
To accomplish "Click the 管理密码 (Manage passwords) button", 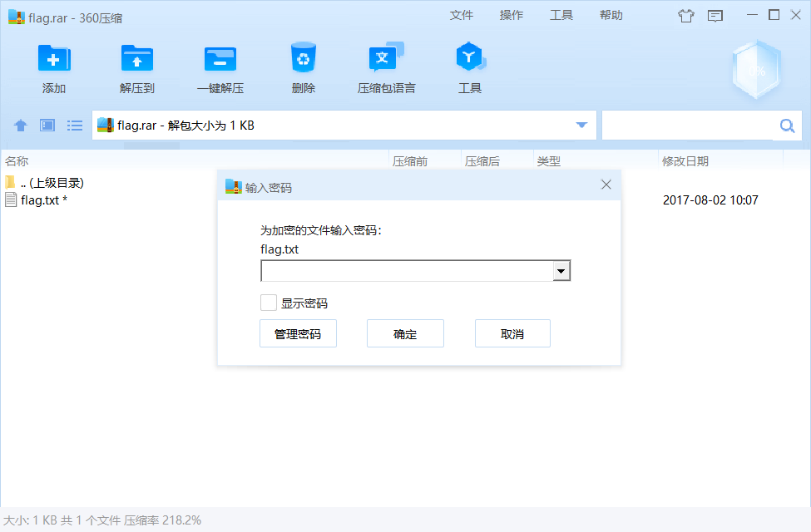I will pos(298,333).
